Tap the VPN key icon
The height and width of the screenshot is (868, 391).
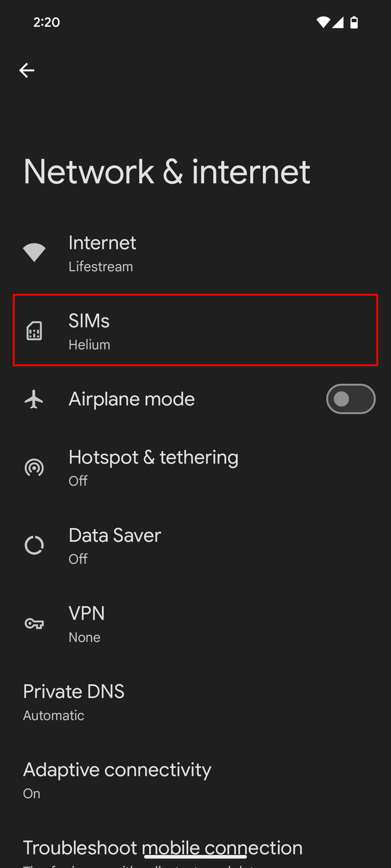tap(34, 624)
